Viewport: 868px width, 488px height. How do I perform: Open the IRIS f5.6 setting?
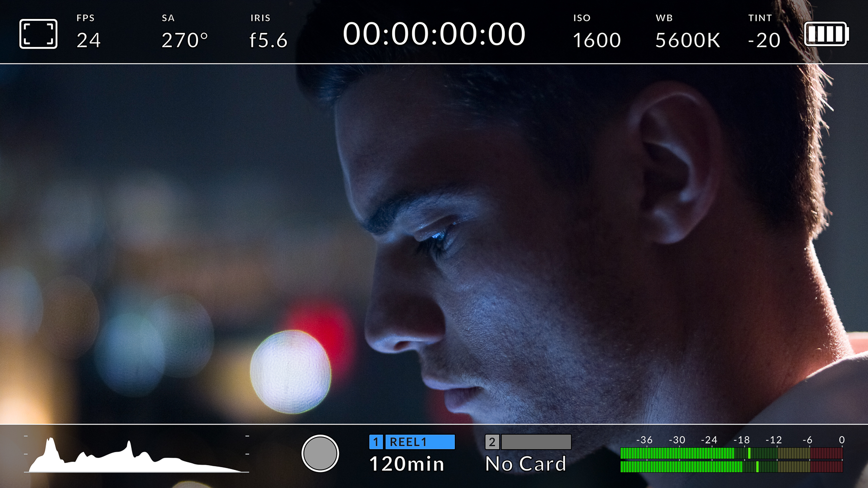point(268,32)
